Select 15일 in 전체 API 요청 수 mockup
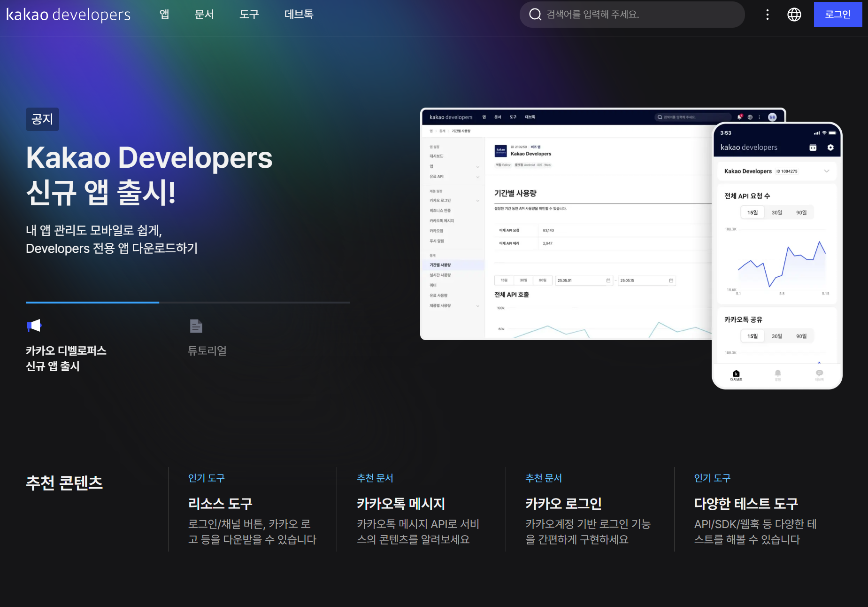The height and width of the screenshot is (607, 868). click(753, 213)
